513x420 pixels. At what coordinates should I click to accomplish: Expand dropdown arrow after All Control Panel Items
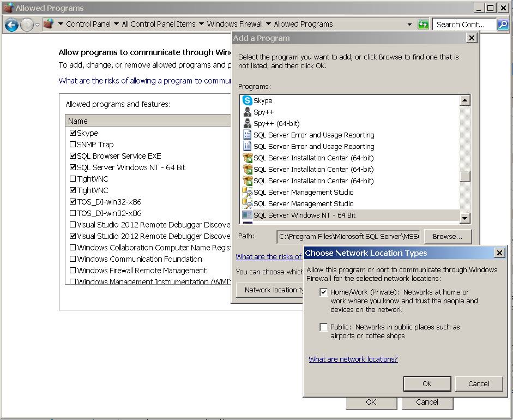pos(201,24)
